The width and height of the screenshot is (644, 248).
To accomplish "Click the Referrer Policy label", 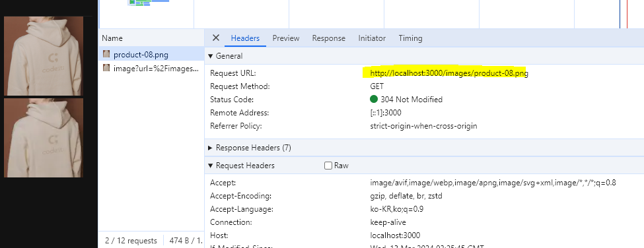I will pyautogui.click(x=236, y=126).
